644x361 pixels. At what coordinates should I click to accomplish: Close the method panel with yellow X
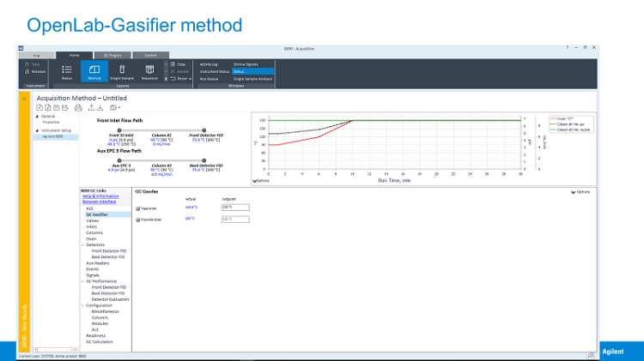pos(25,98)
